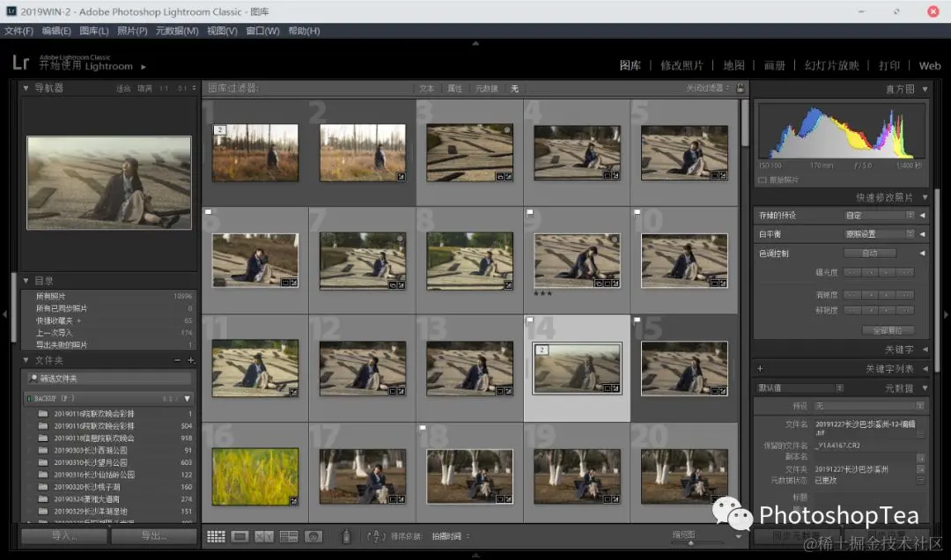Select the 1:1 zoom level in the navigator

coord(164,89)
